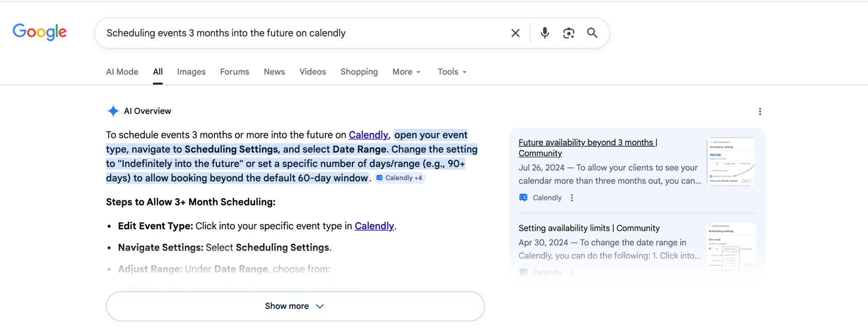The height and width of the screenshot is (331, 868).
Task: Clear the search box text
Action: tap(515, 33)
